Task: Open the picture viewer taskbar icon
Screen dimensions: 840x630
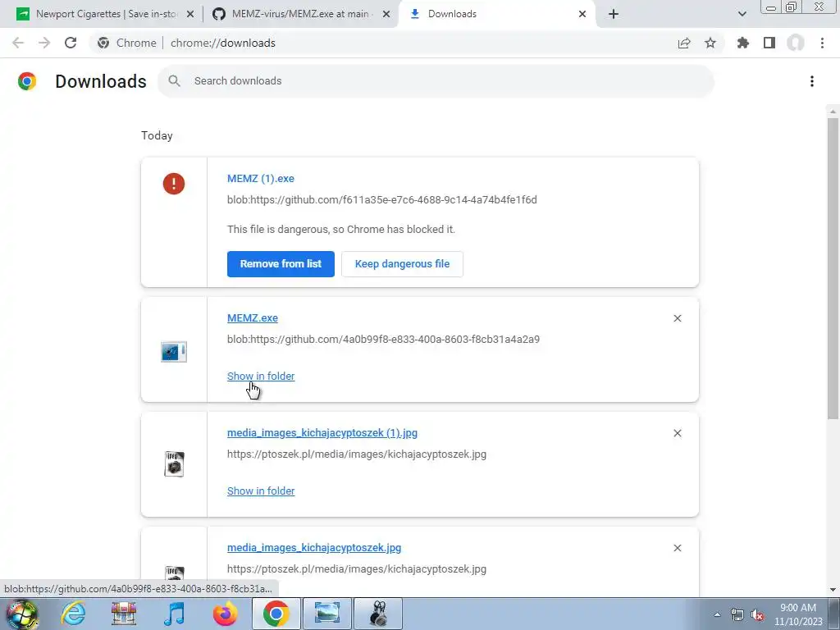Action: point(327,614)
